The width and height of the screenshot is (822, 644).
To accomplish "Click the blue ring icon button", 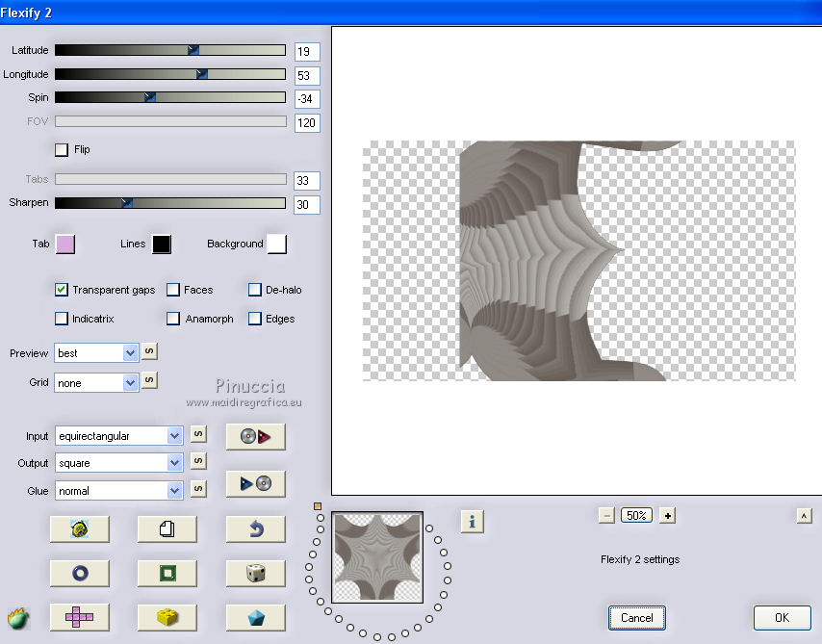I will (x=80, y=573).
